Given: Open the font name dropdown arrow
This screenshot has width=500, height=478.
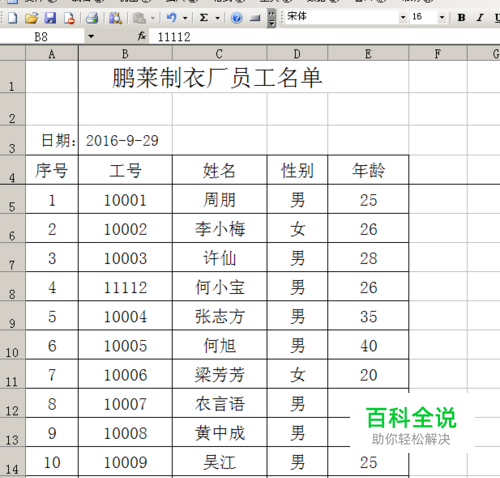Looking at the screenshot, I should tap(403, 17).
